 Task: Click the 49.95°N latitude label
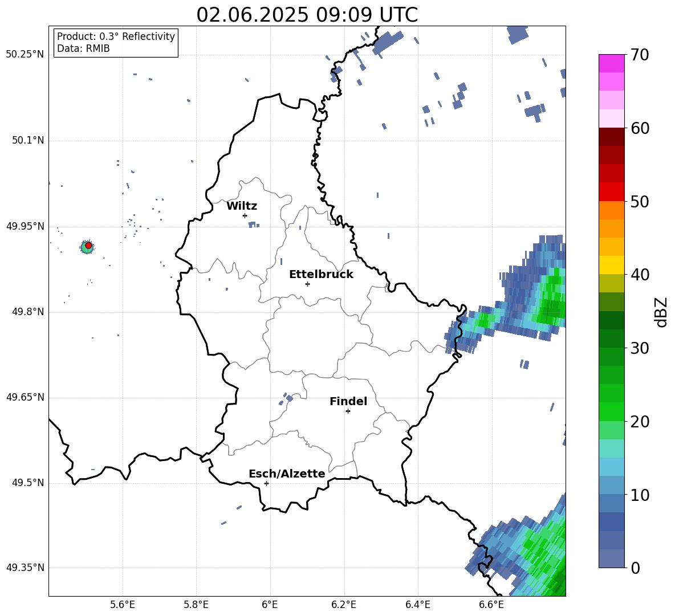(25, 226)
